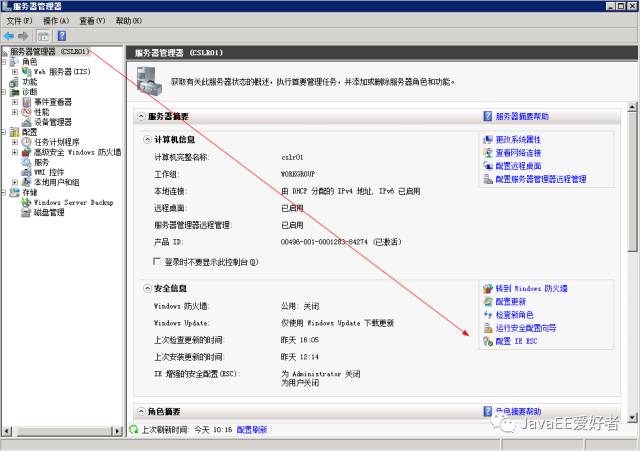Click the show/hide console tree toolbar icon
The width and height of the screenshot is (640, 451).
[x=43, y=36]
